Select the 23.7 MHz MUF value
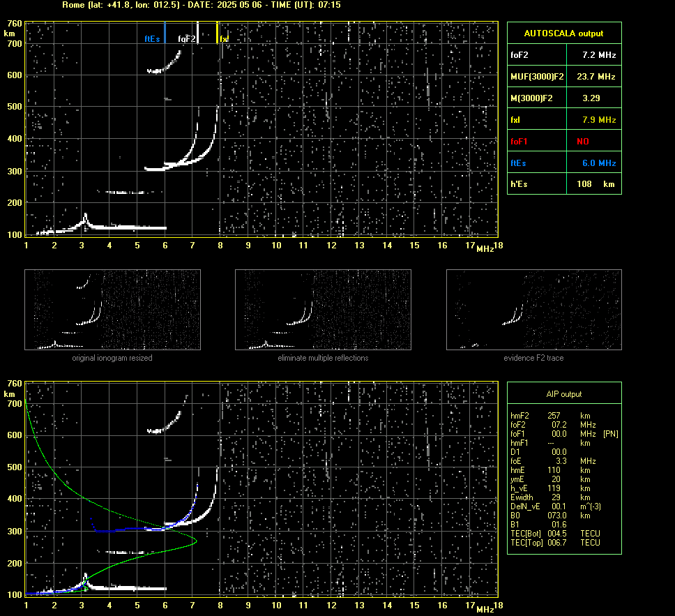675x616 pixels. click(596, 77)
